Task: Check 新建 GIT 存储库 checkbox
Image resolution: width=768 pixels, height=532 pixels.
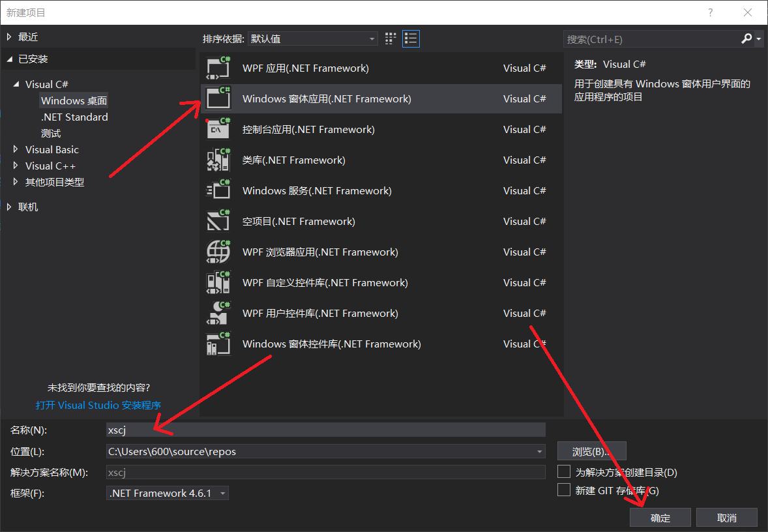Action: pyautogui.click(x=564, y=490)
